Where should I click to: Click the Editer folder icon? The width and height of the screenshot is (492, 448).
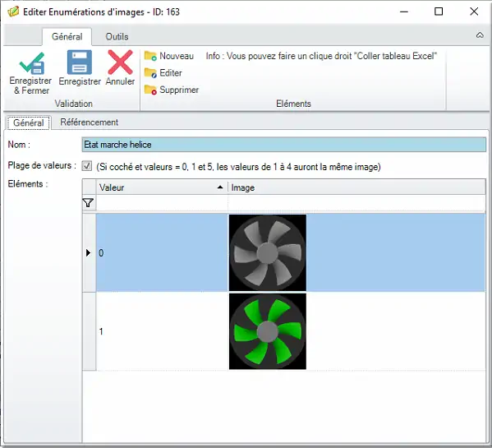(x=150, y=73)
